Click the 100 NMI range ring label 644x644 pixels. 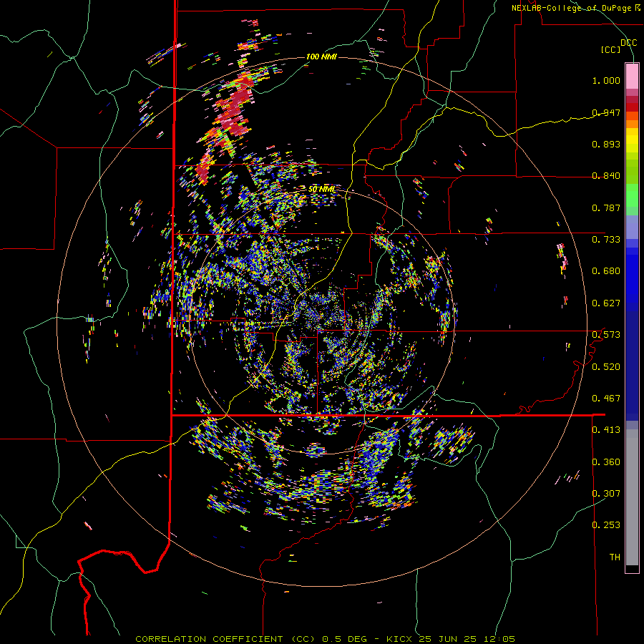point(321,57)
